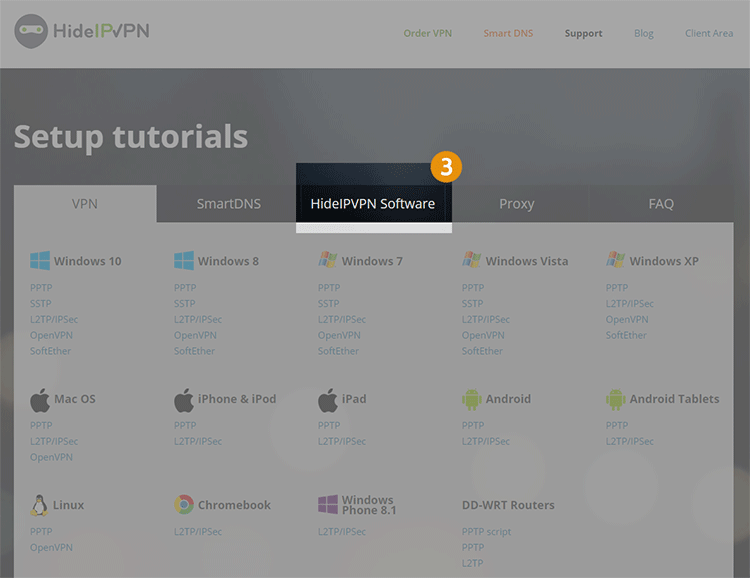Open Windows Phone 8.1 L2TP/IPSec tutorial
The width and height of the screenshot is (750, 578).
(x=342, y=532)
